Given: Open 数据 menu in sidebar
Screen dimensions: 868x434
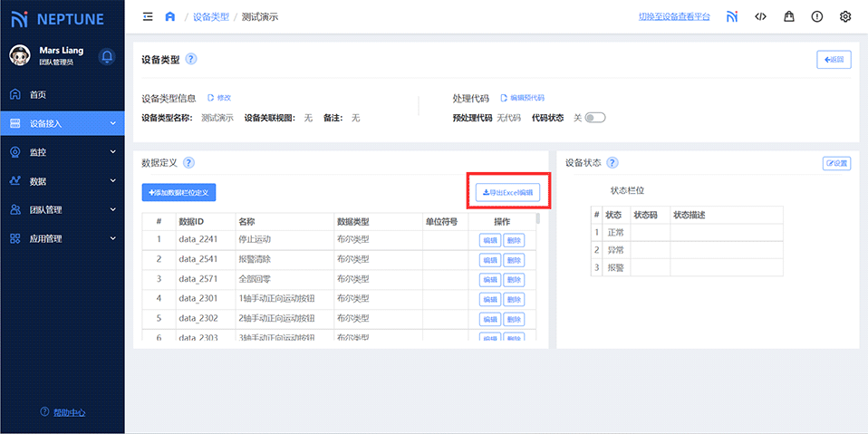Looking at the screenshot, I should point(62,181).
